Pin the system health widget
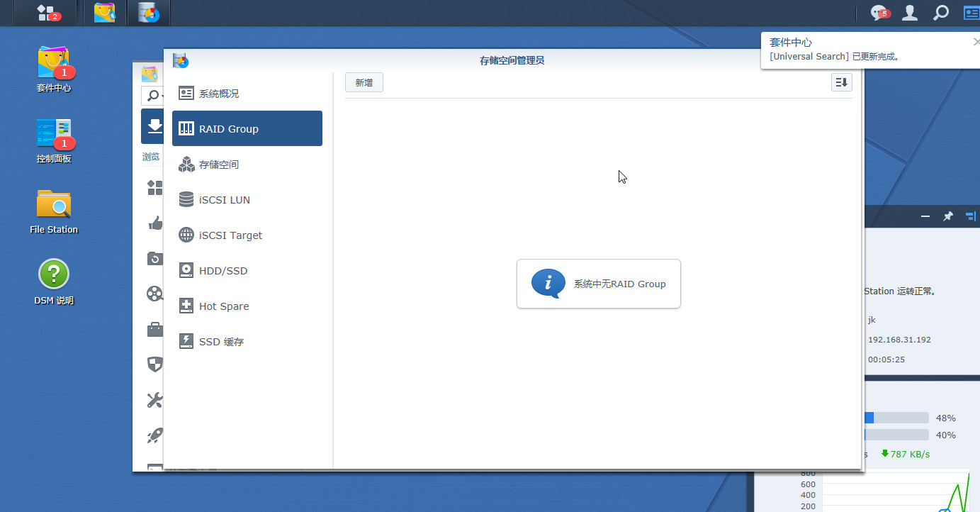 point(947,216)
